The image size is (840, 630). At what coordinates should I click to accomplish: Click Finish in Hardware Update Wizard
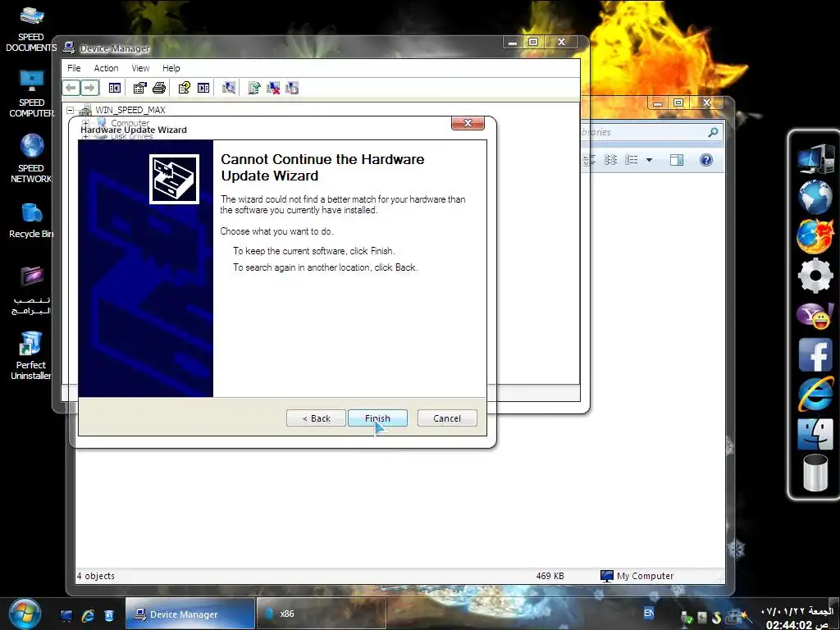click(377, 418)
